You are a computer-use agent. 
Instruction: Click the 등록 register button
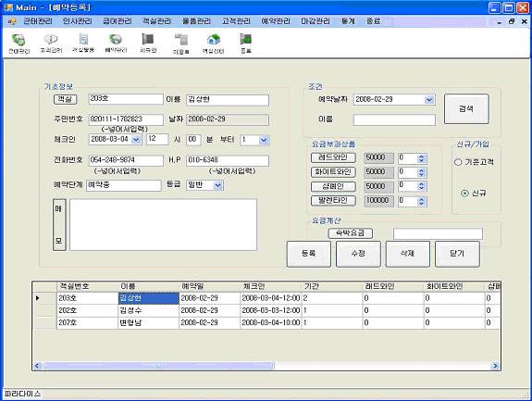coord(309,254)
